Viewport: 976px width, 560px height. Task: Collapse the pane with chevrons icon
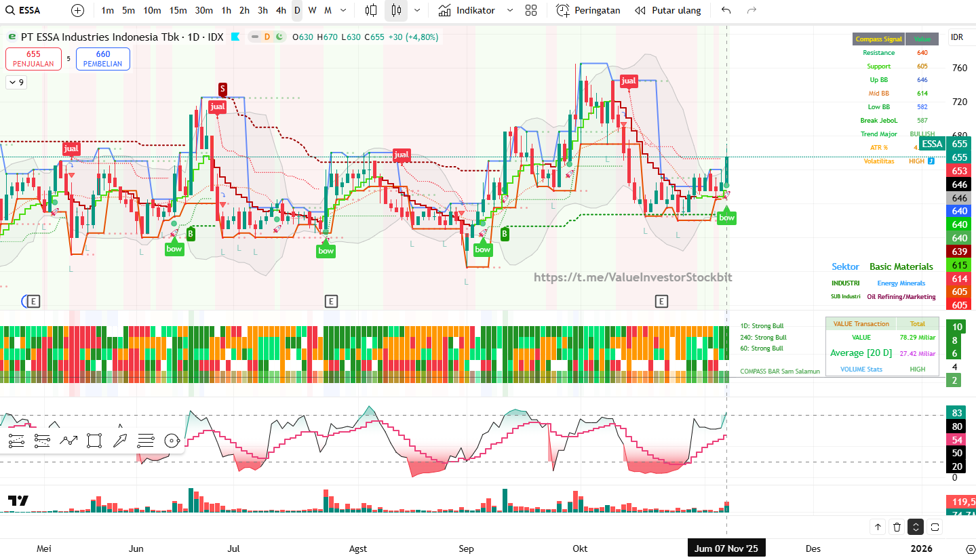[916, 527]
